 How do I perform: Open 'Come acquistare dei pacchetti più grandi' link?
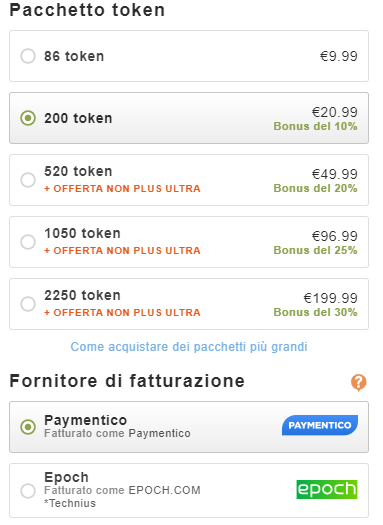189,347
